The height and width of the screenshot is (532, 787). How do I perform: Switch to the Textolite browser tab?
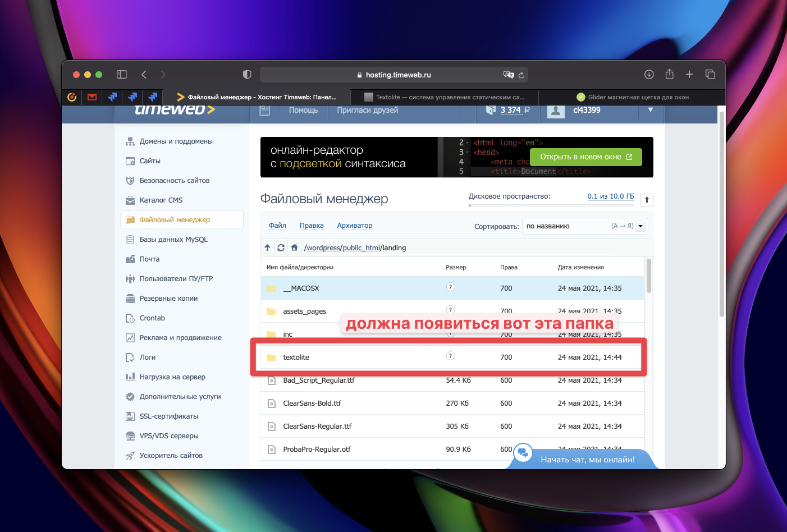pyautogui.click(x=445, y=97)
